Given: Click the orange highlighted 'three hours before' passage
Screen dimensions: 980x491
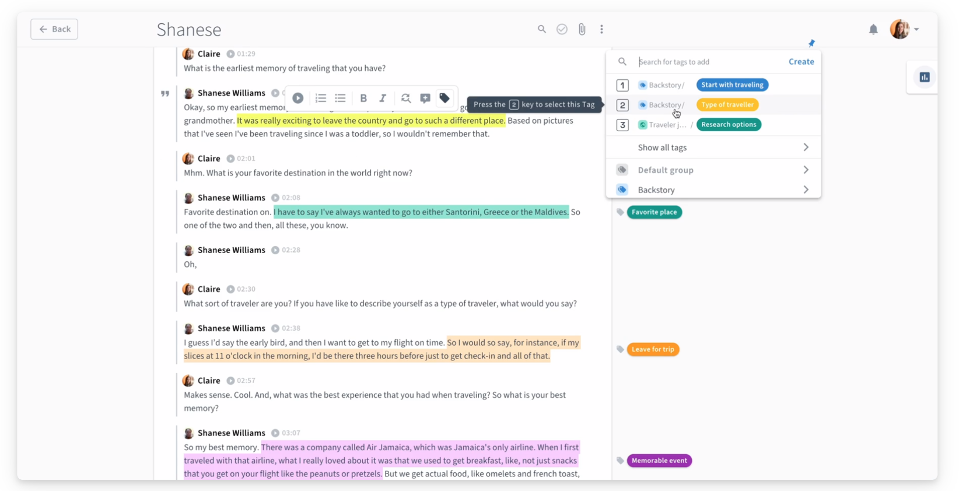Looking at the screenshot, I should (381, 349).
